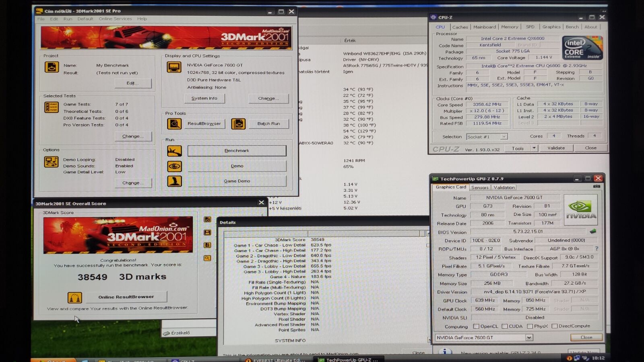The image size is (644, 362).
Task: Click the Close button in CPU-Z
Action: (x=590, y=148)
